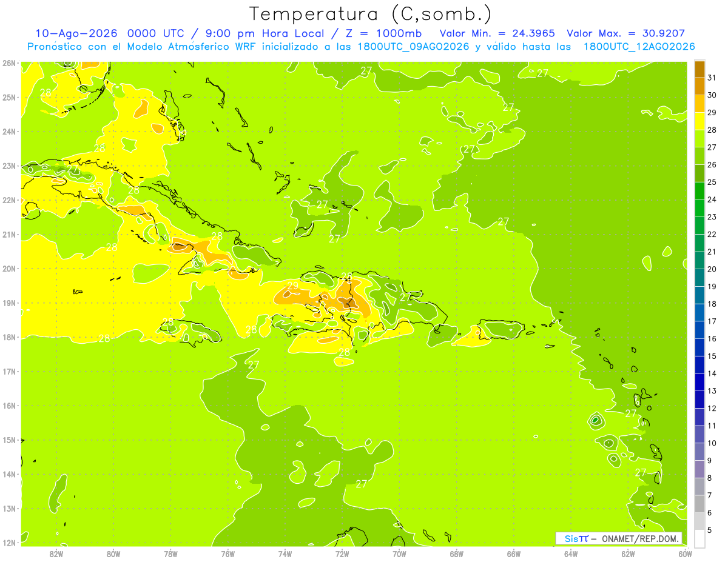Click the 29 contour label over western Haiti
This screenshot has width=728, height=562.
pyautogui.click(x=293, y=286)
